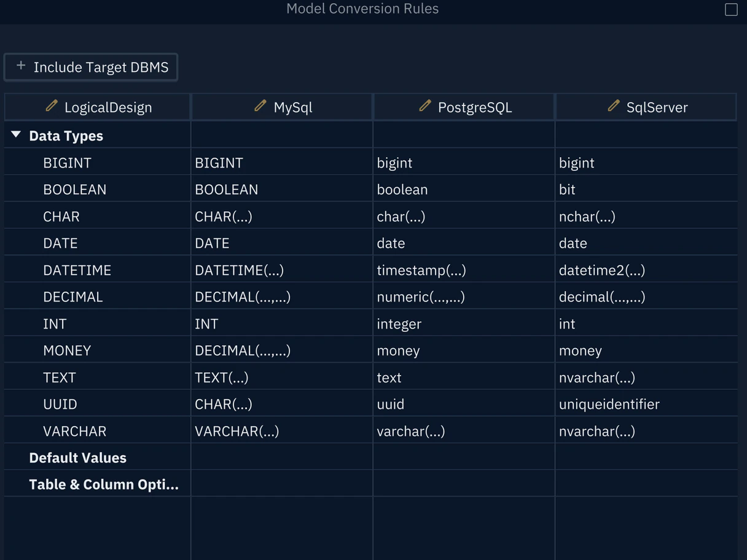Viewport: 747px width, 560px height.
Task: Click SqlServer int cell
Action: pos(646,324)
